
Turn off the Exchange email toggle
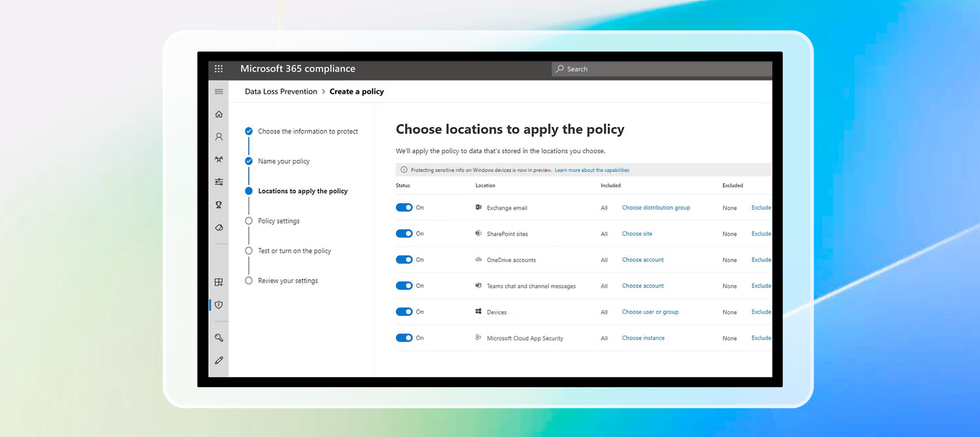404,208
